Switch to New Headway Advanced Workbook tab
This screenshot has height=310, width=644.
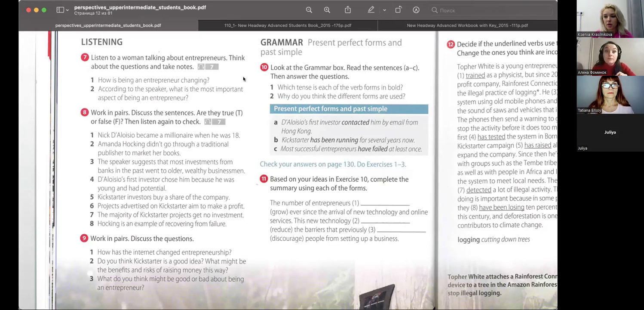pyautogui.click(x=467, y=25)
